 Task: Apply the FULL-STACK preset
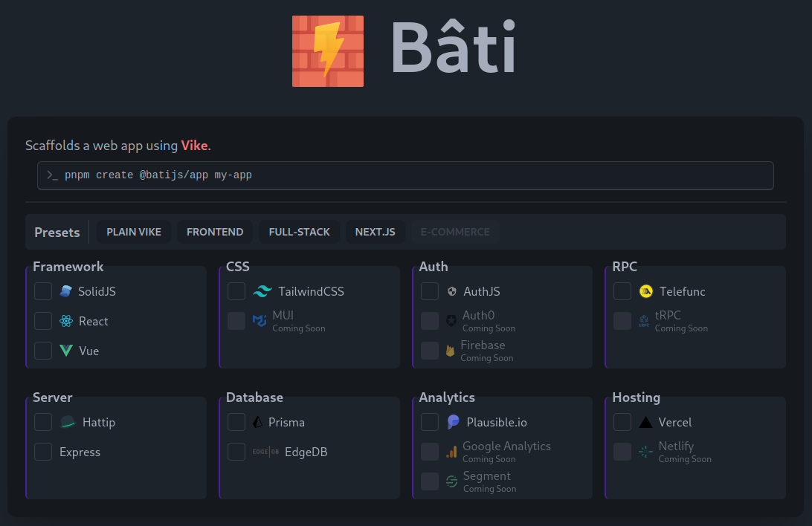tap(300, 232)
